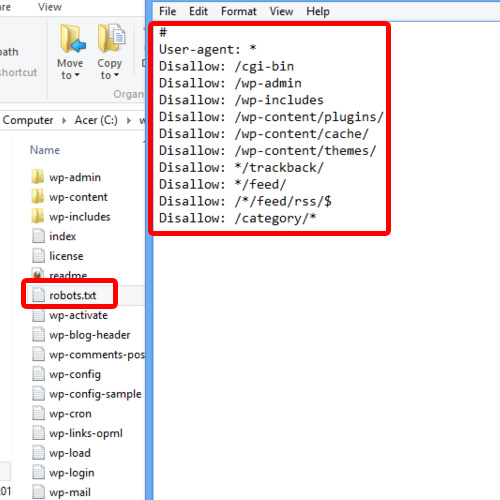The image size is (500, 500).
Task: Select the wp-config file icon
Action: point(38,374)
